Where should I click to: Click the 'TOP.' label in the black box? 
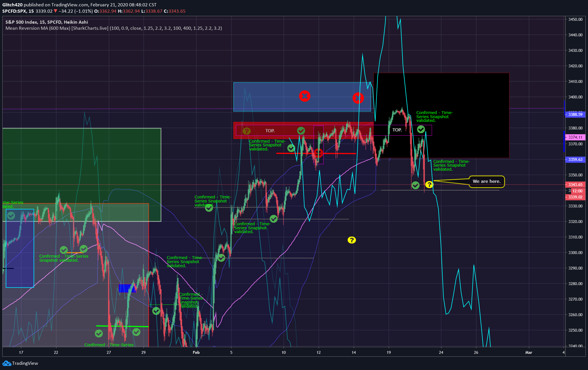pos(397,130)
